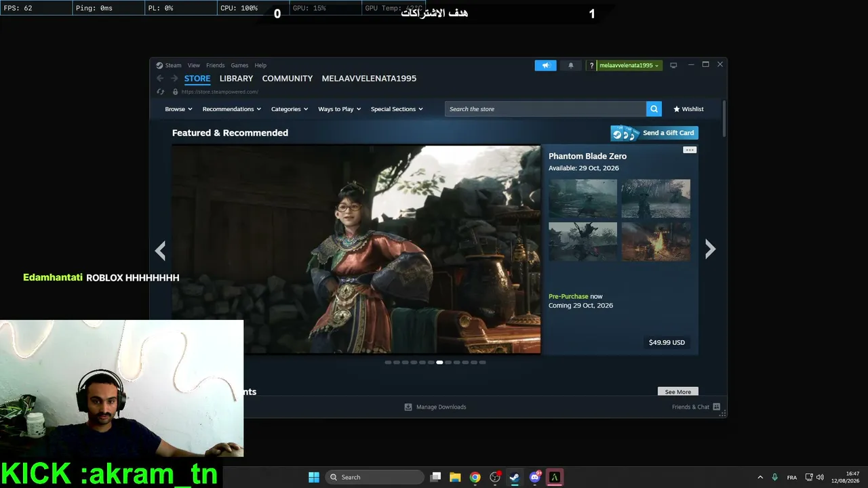Go forward with the browser forward arrow
The width and height of the screenshot is (868, 488).
click(x=174, y=79)
